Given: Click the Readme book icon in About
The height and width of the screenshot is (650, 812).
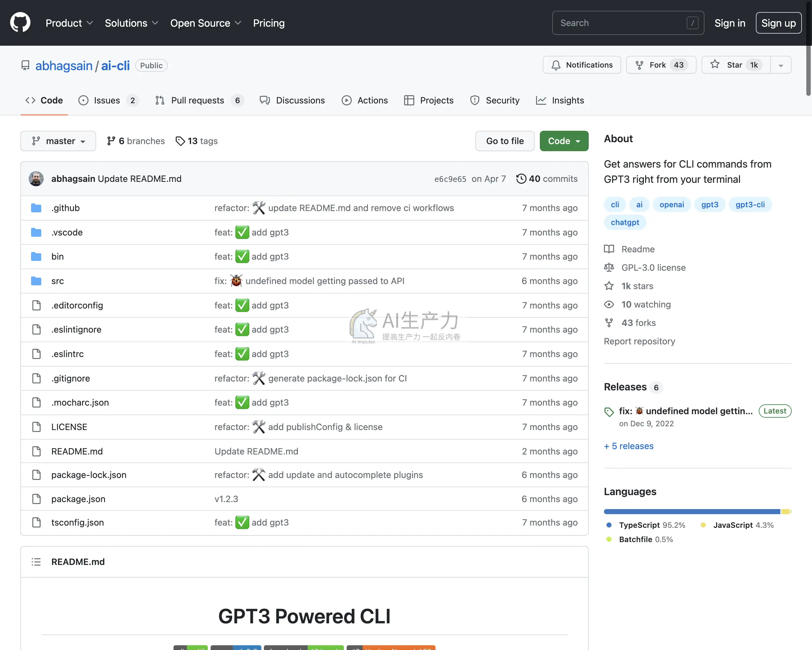Looking at the screenshot, I should tap(609, 249).
